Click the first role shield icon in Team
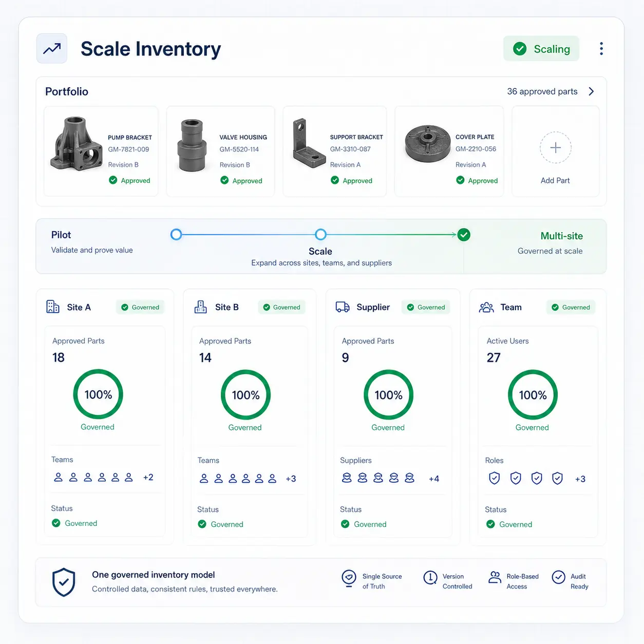The width and height of the screenshot is (644, 644). click(x=495, y=478)
